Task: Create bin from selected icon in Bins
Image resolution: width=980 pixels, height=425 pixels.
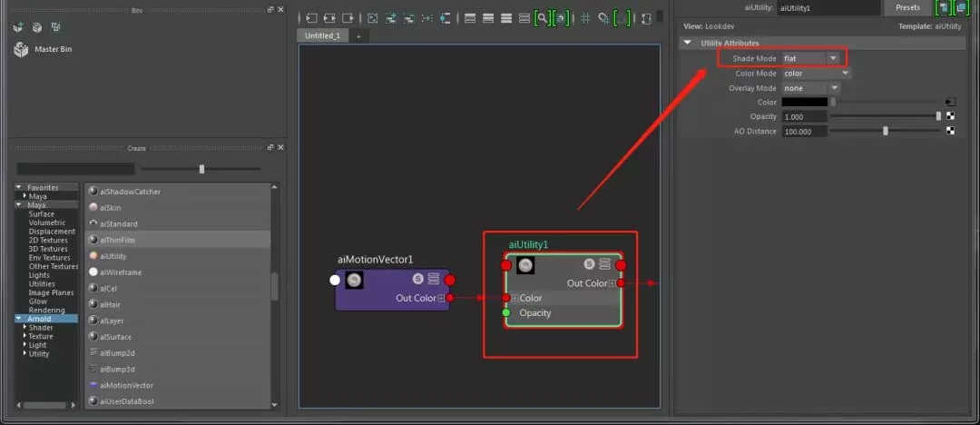Action: (x=37, y=27)
